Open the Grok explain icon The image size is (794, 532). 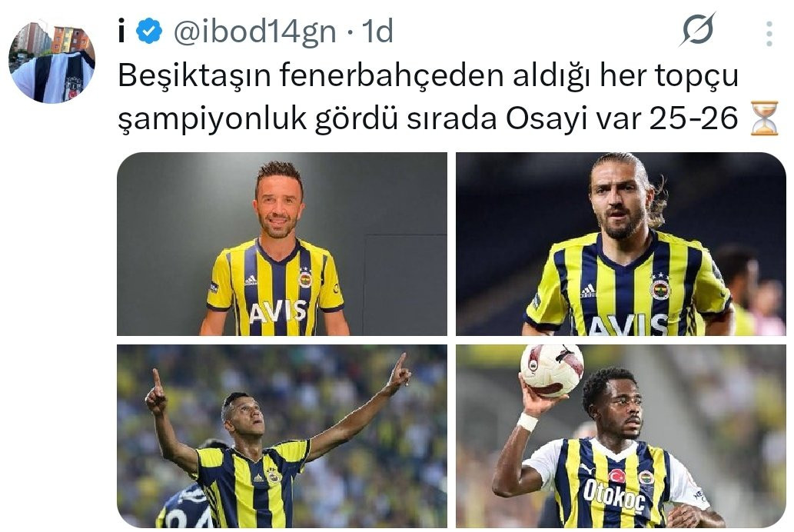click(x=697, y=30)
